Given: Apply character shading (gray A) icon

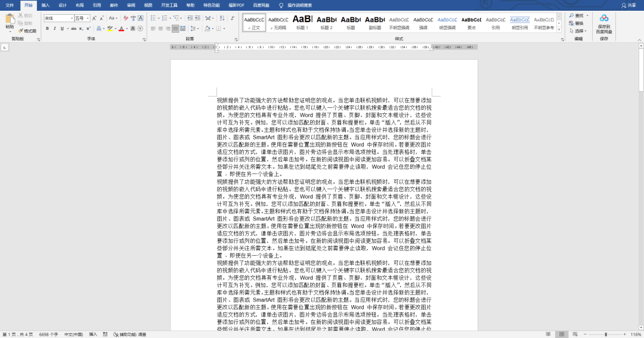Looking at the screenshot, I should 132,29.
